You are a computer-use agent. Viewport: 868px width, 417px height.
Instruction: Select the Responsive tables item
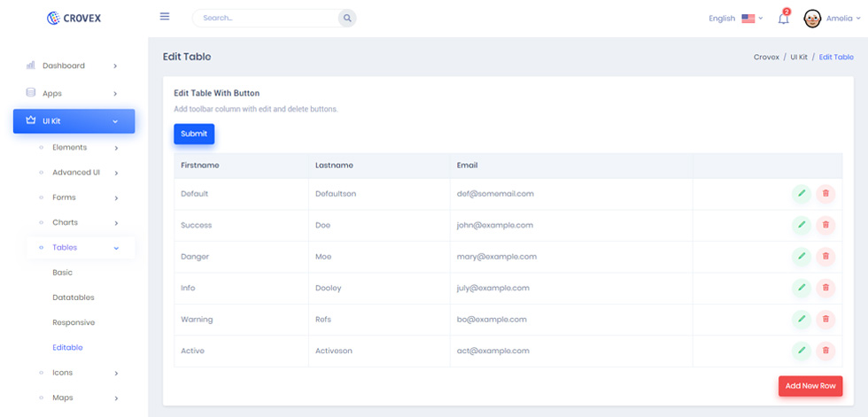(x=74, y=322)
